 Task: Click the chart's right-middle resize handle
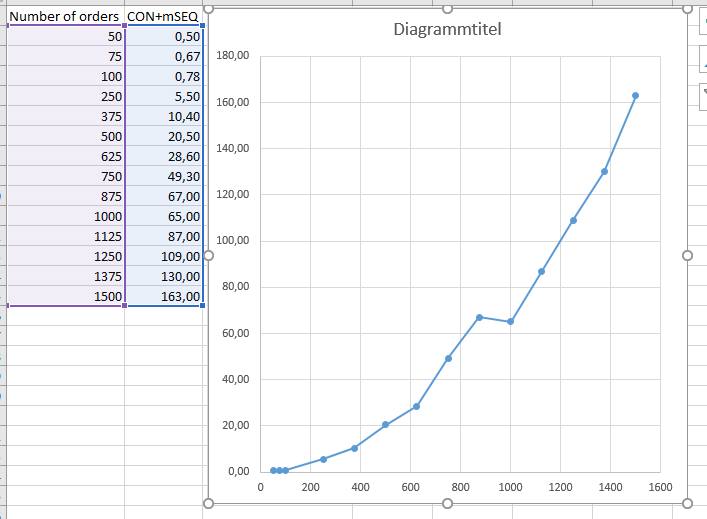(687, 256)
